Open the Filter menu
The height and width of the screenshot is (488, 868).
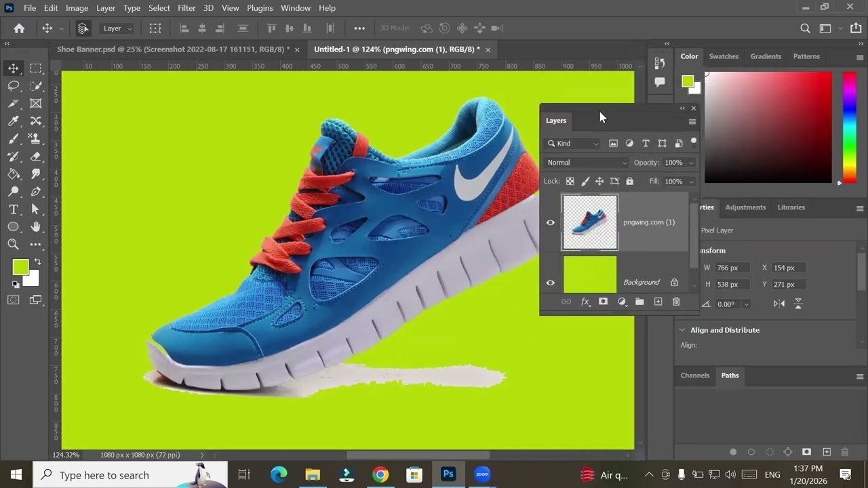pyautogui.click(x=186, y=7)
